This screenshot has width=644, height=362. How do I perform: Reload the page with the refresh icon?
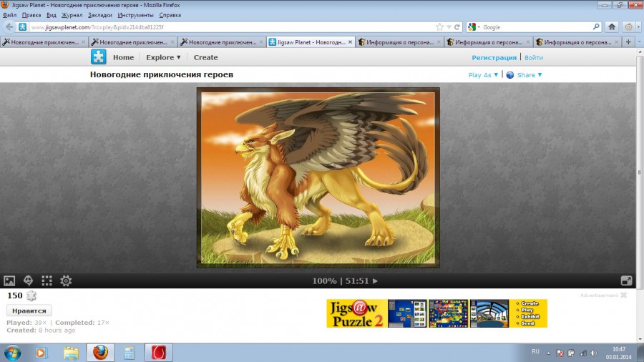pyautogui.click(x=457, y=27)
